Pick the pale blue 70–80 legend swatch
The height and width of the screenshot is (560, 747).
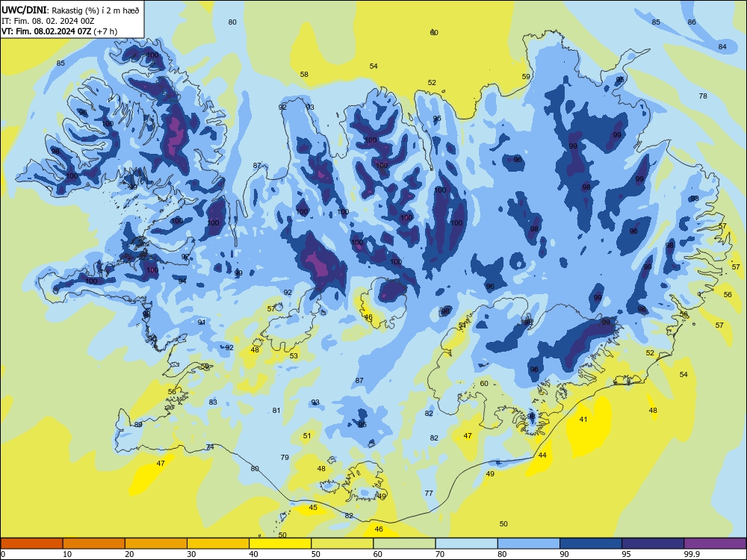coord(466,544)
